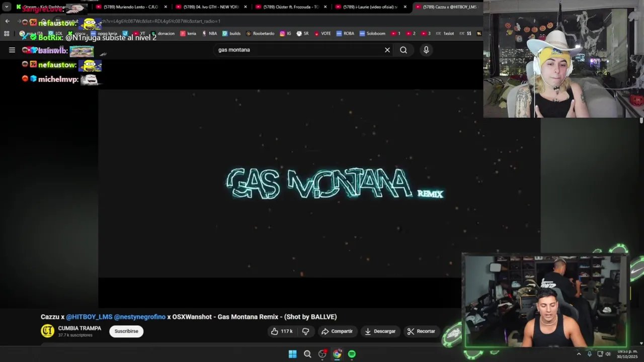Open the OBS Studio taskbar icon
Viewport: 644px width, 362px height.
[x=322, y=354]
